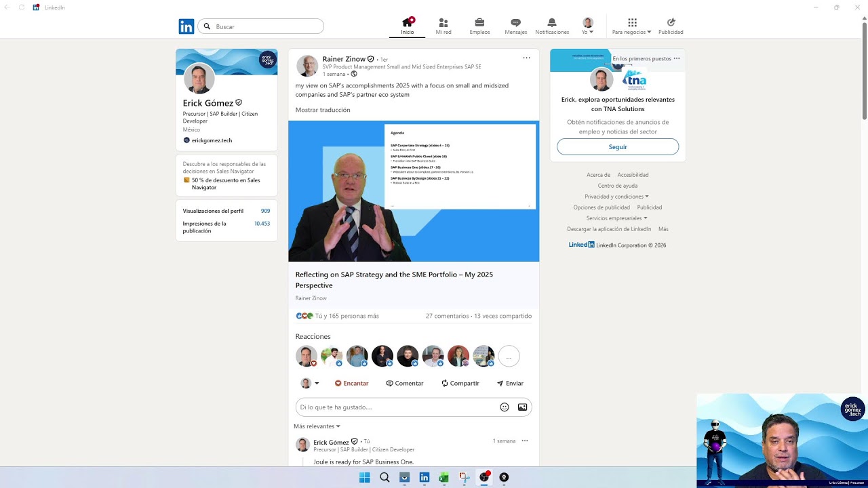Play the Rainer Zinow video thumbnail
The image size is (868, 488).
[414, 191]
